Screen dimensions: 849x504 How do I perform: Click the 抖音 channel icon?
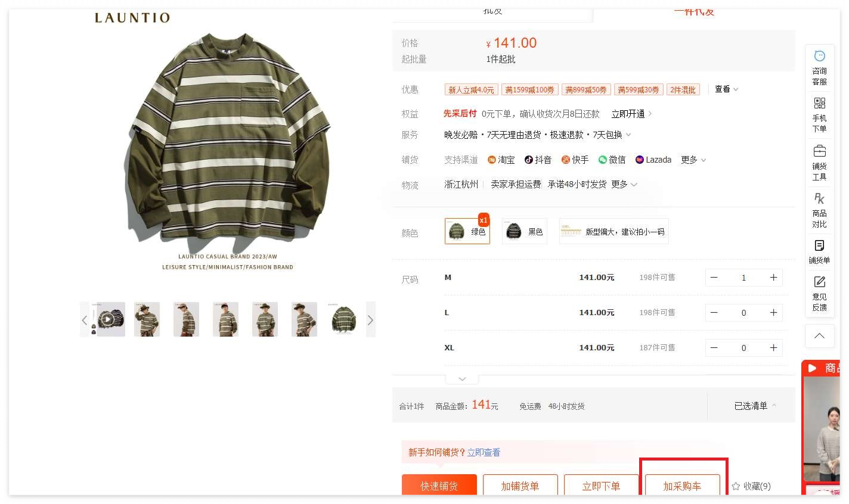point(528,160)
